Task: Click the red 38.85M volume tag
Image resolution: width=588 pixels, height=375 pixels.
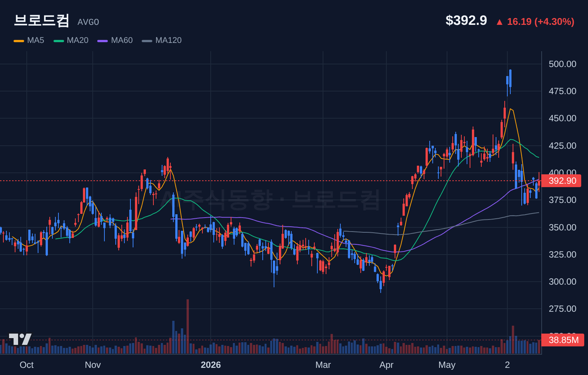Action: (x=562, y=340)
